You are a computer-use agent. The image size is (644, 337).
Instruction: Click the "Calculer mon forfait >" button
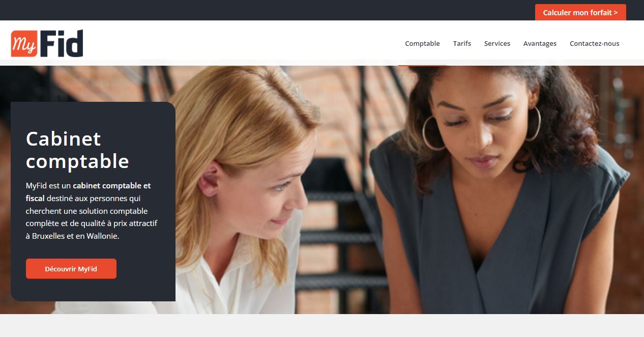(580, 12)
